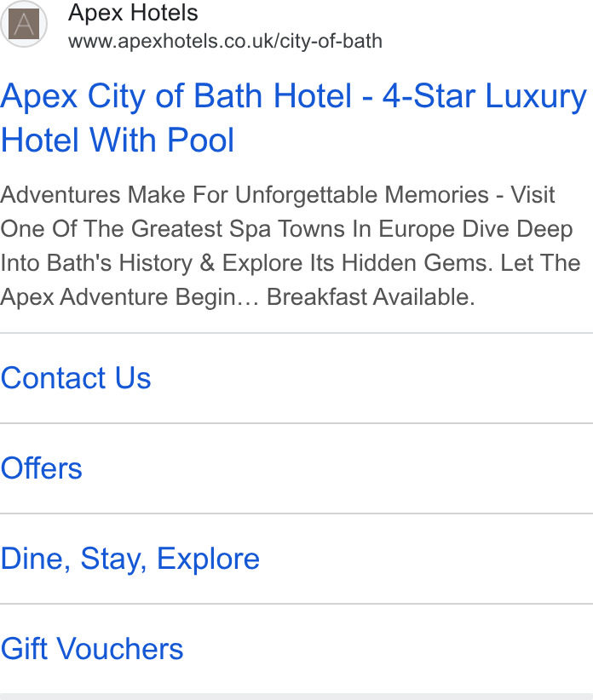593x700 pixels.
Task: Select the '4-Star Luxury' headline text
Action: point(485,96)
